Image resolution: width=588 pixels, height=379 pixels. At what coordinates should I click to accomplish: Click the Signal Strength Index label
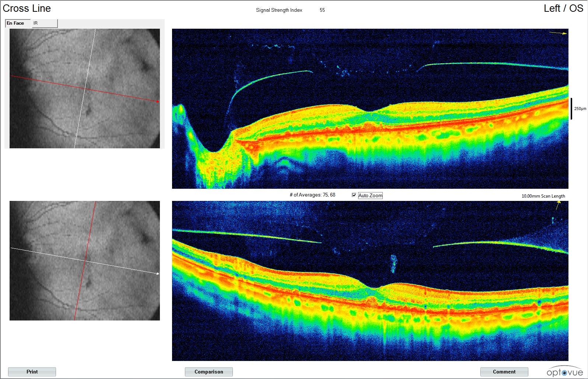pos(279,10)
